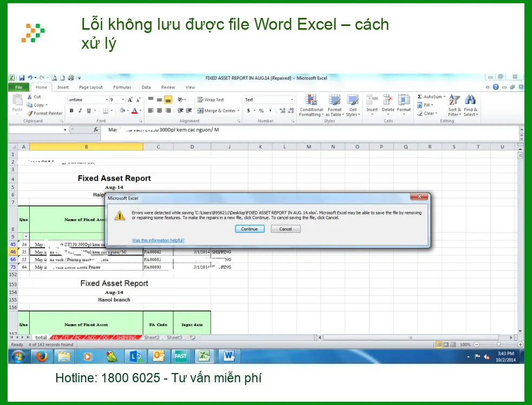Viewport: 532px width, 405px height.
Task: Switch to the Page Layout tab
Action: click(91, 87)
